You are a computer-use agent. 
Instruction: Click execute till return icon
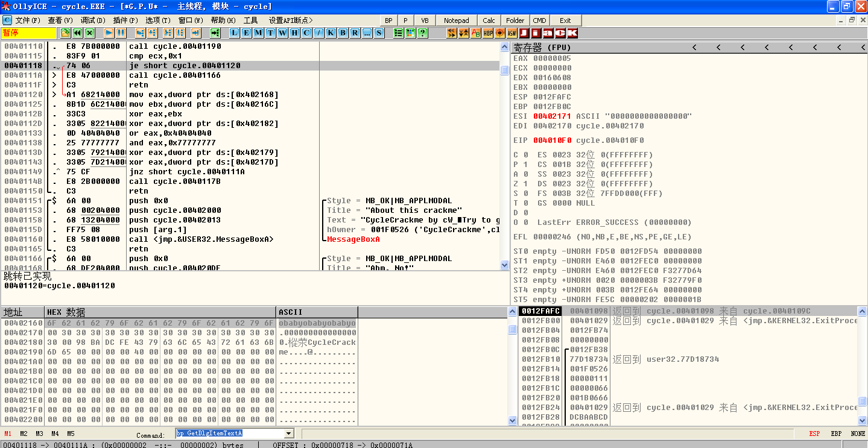[x=195, y=33]
